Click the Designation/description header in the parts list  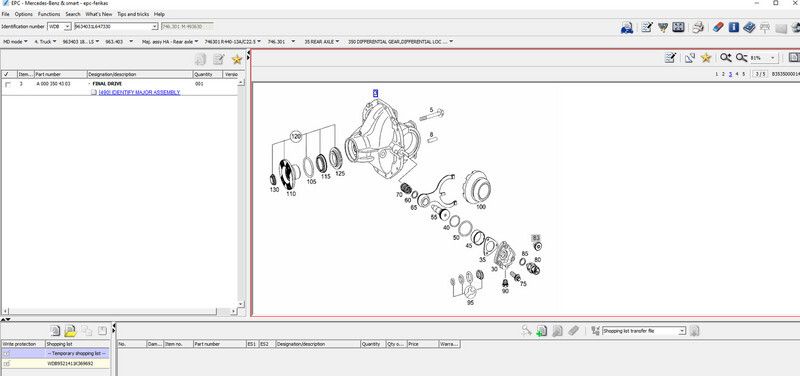tap(140, 74)
